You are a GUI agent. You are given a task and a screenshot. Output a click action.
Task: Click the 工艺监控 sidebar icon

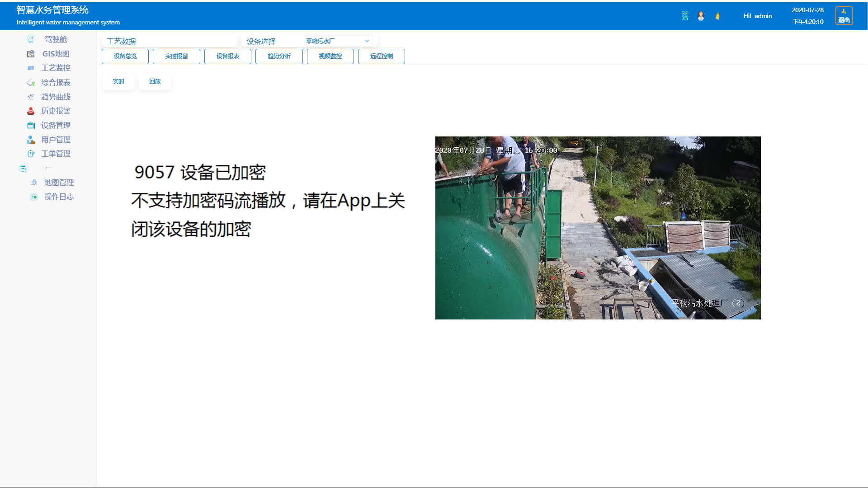[x=31, y=68]
